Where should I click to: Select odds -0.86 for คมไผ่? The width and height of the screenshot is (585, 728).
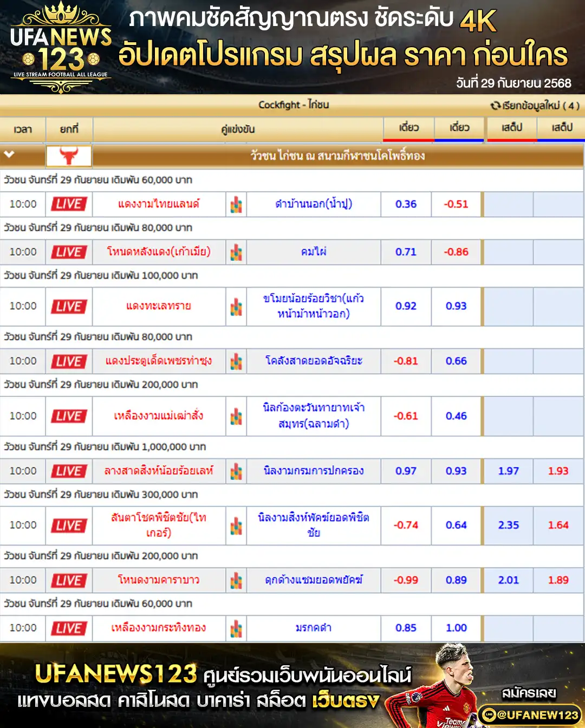click(x=456, y=252)
